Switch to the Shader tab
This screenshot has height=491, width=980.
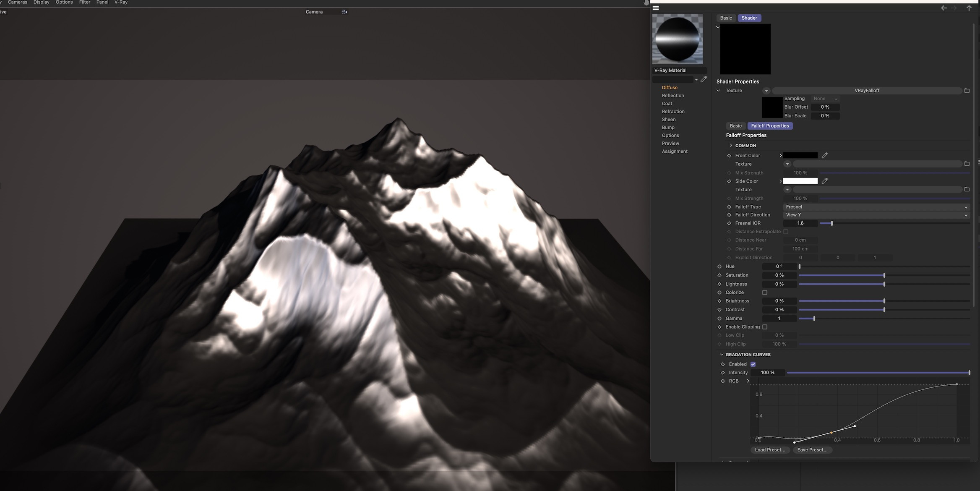pyautogui.click(x=749, y=18)
